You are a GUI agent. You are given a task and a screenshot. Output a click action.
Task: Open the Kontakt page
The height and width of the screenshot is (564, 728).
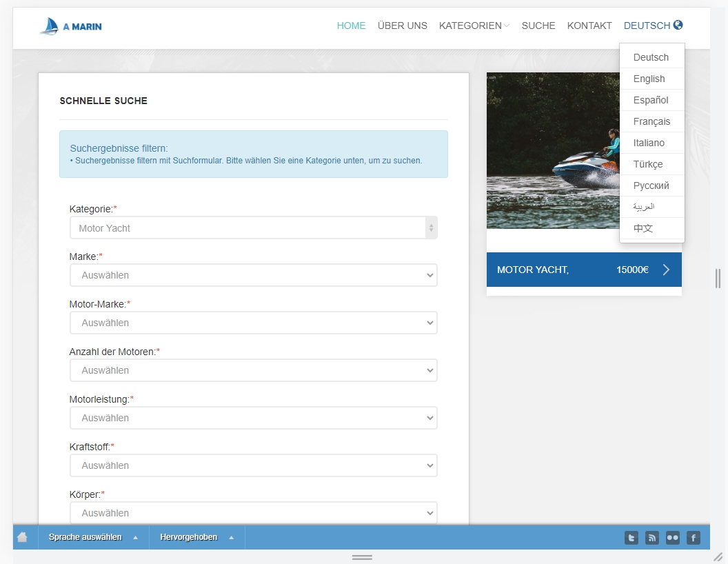589,26
